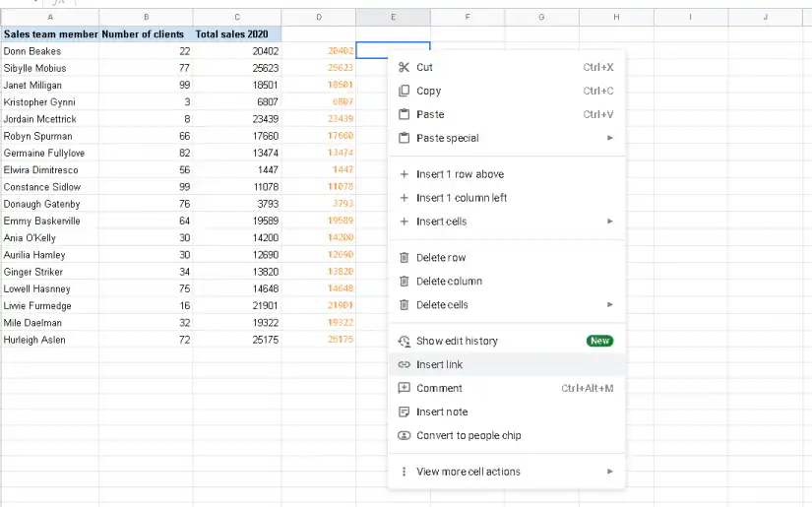Select column C header
Viewport: 812px width, 507px height.
pos(237,17)
